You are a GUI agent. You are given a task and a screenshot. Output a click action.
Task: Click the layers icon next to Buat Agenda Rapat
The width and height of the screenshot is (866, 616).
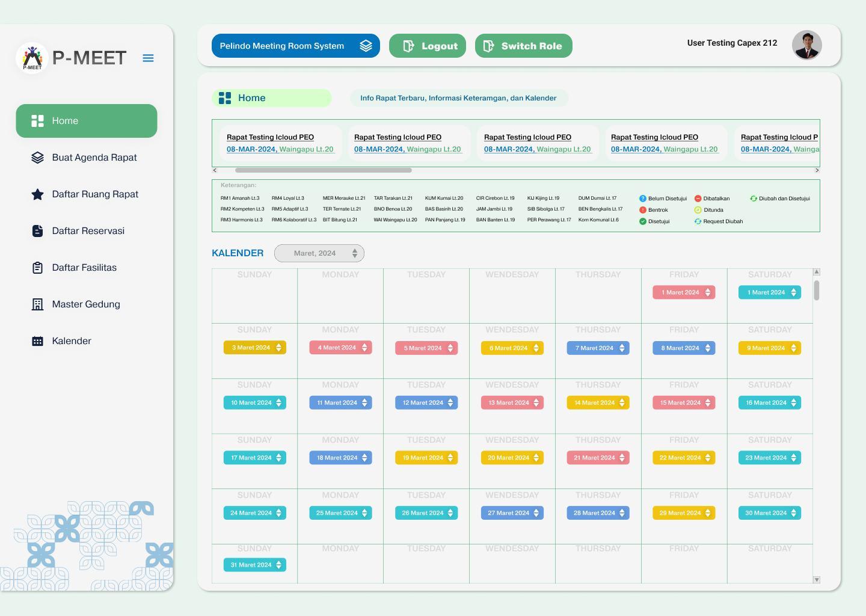point(37,158)
